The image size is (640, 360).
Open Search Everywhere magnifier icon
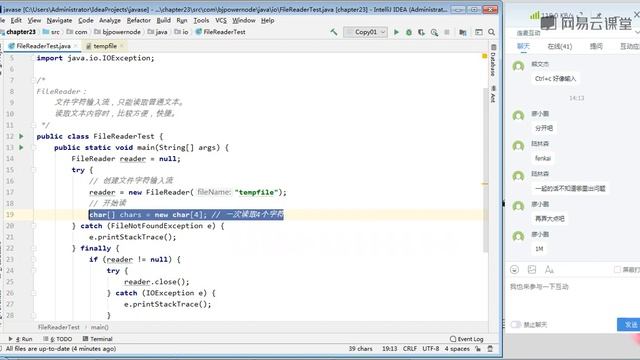(491, 32)
